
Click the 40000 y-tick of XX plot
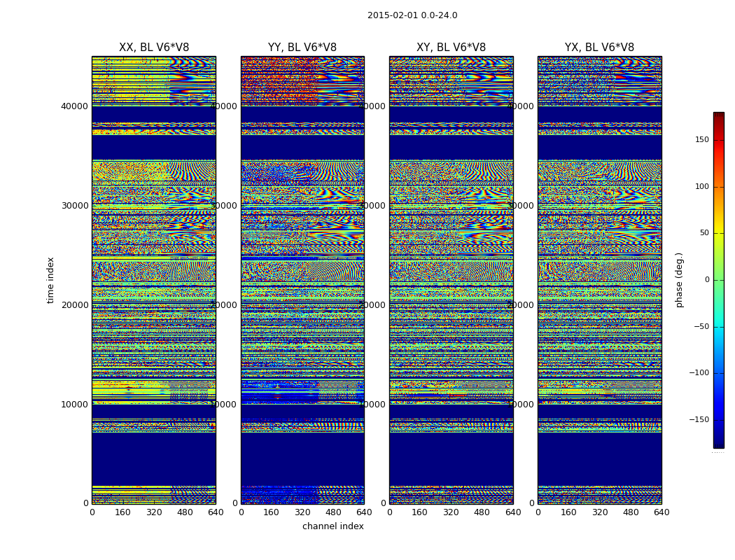click(75, 106)
